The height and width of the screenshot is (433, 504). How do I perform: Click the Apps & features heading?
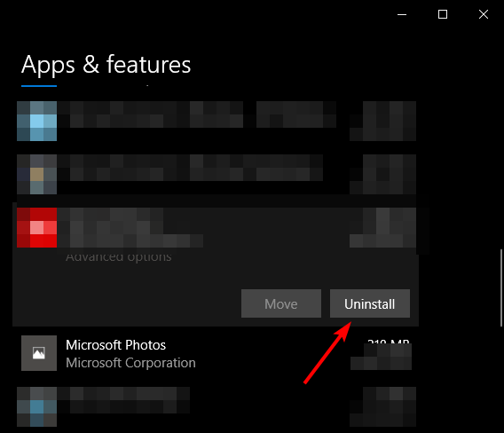[x=106, y=65]
